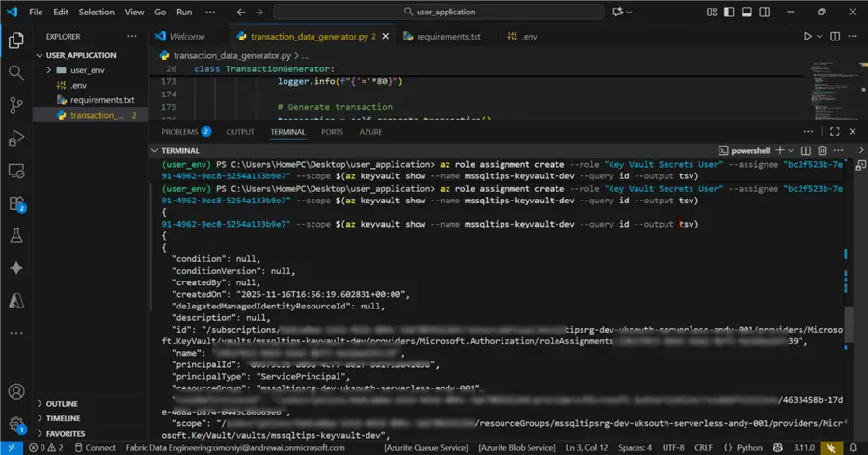Switch to the .env editor tab

tap(523, 36)
